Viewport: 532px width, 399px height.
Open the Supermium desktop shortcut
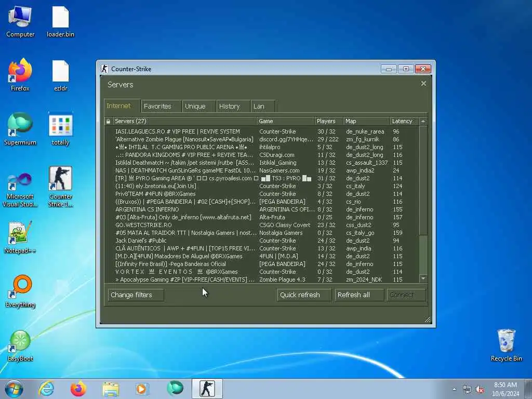click(20, 129)
